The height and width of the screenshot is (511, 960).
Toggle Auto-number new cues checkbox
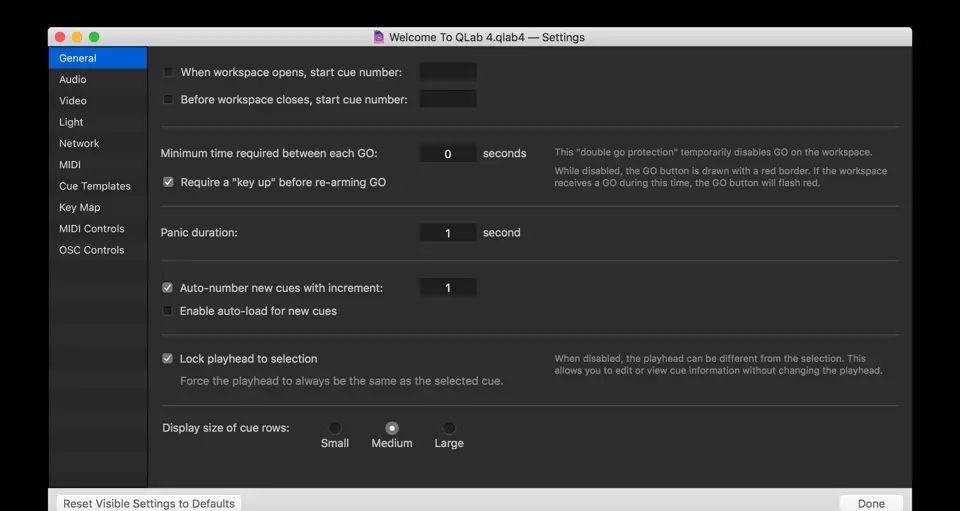tap(167, 288)
